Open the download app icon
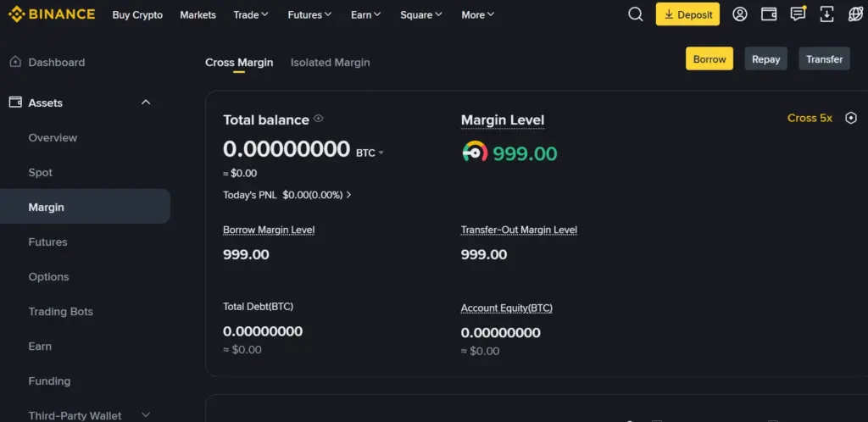 pos(826,14)
